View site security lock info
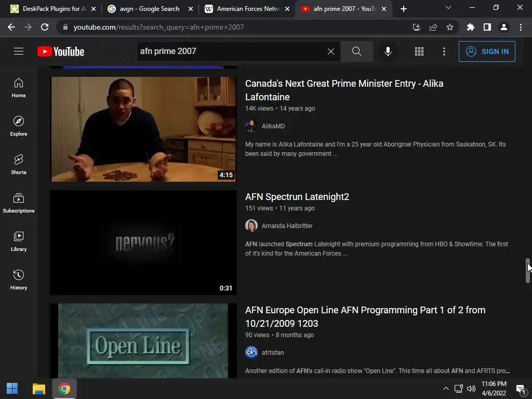The width and height of the screenshot is (532, 399). pos(65,27)
